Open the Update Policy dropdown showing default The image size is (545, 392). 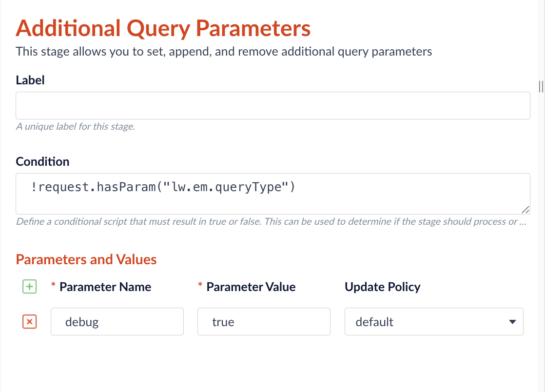click(434, 321)
